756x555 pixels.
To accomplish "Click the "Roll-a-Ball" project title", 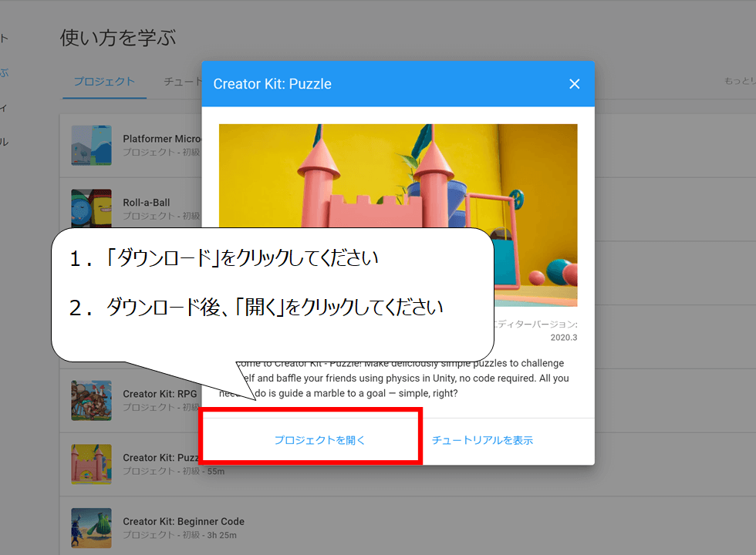I will pyautogui.click(x=147, y=202).
